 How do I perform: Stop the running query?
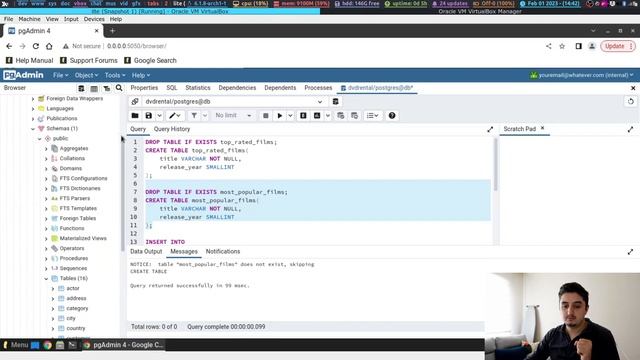click(x=265, y=116)
